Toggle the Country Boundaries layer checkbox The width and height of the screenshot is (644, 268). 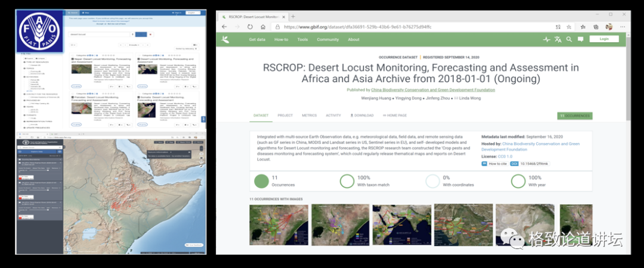[20, 160]
